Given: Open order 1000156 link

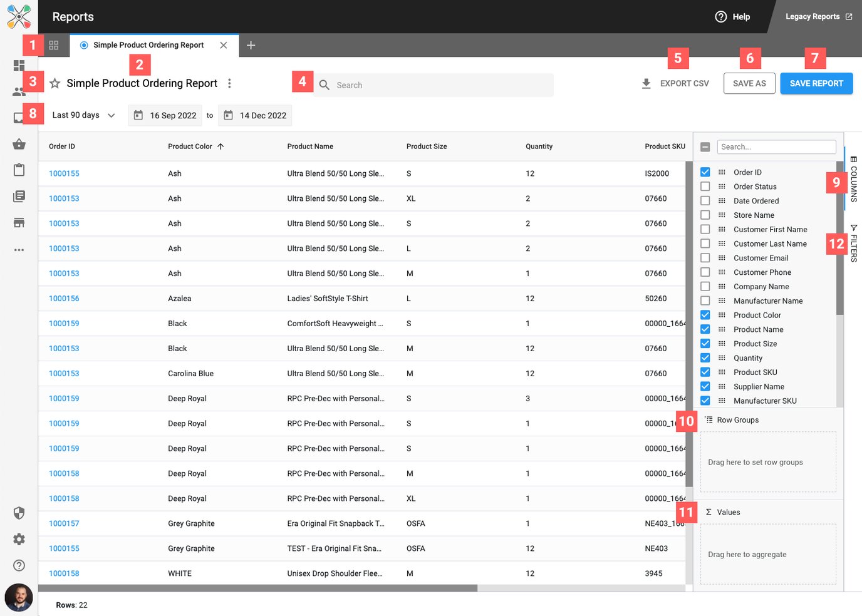Looking at the screenshot, I should pos(64,299).
